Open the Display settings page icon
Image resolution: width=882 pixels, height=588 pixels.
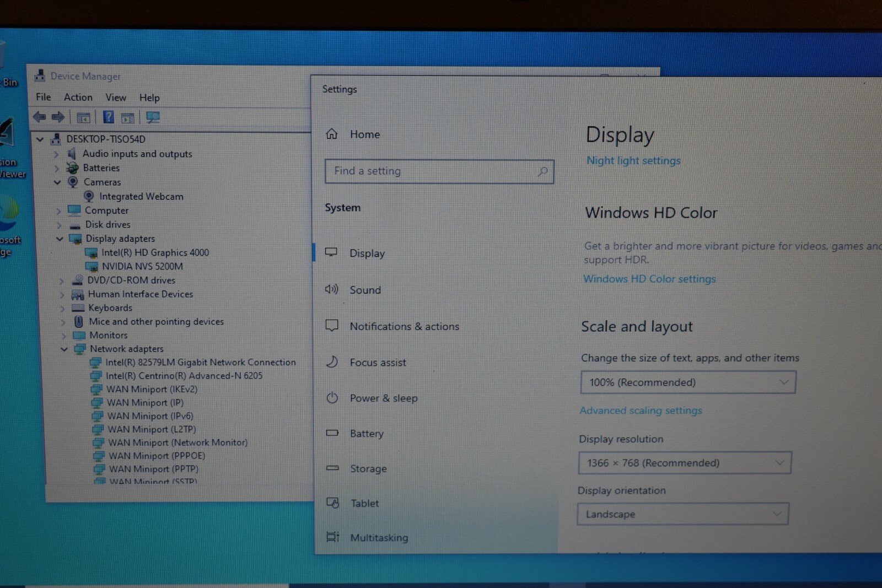(331, 252)
